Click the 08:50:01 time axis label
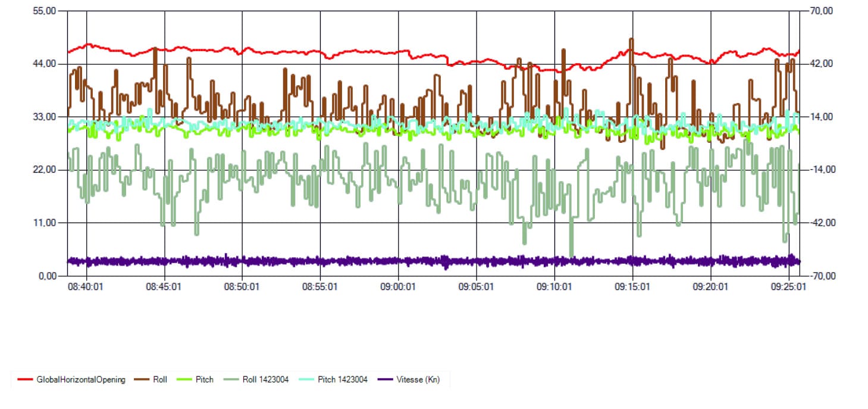This screenshot has width=868, height=409. click(x=242, y=286)
